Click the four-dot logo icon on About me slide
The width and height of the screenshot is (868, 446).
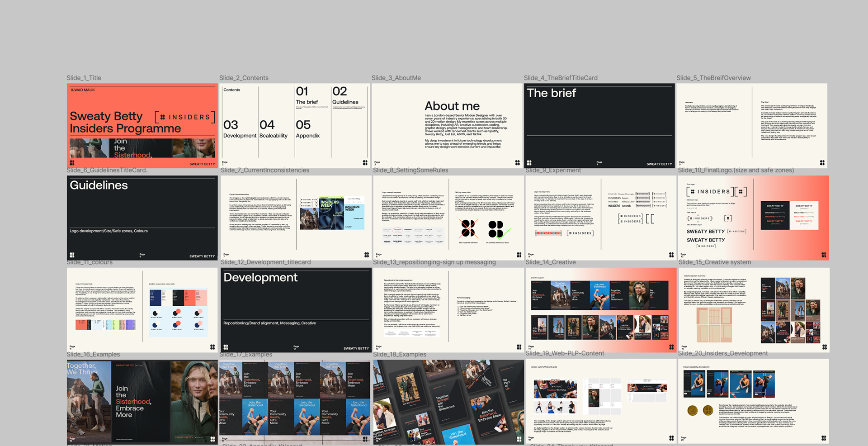517,163
